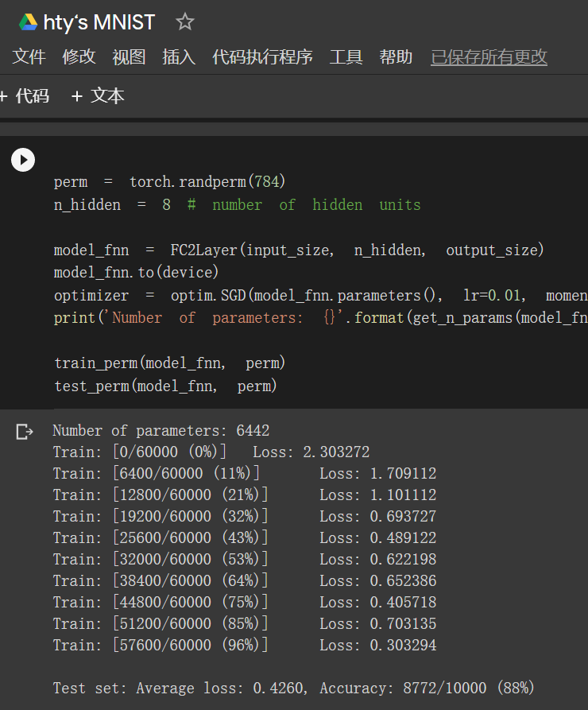Rename the notebook title hty's MNIST
This screenshot has width=588, height=710.
[99, 22]
